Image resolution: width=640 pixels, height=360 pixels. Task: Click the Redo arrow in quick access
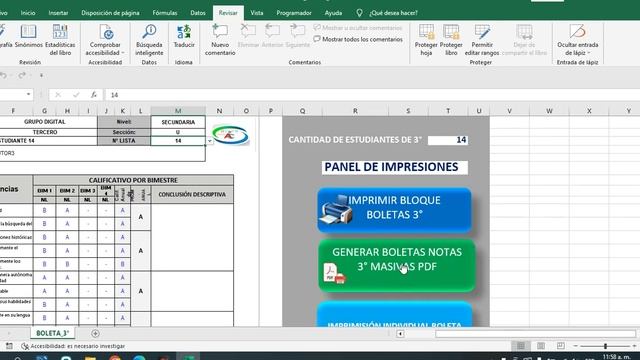(22, 76)
